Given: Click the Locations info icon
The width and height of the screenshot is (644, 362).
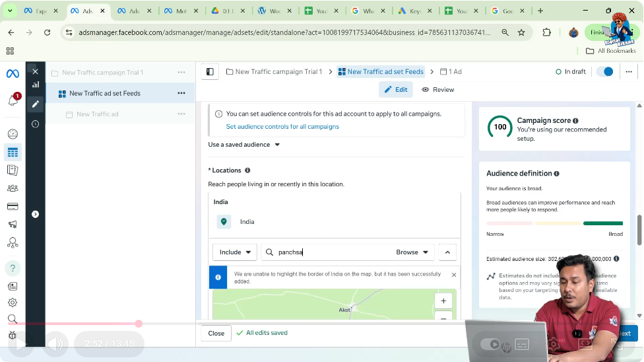Looking at the screenshot, I should (x=247, y=170).
